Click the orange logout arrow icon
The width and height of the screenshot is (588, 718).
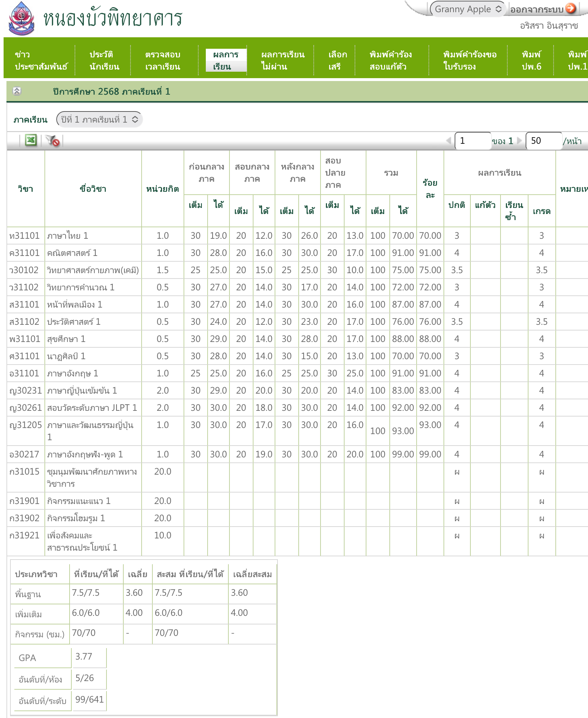point(570,8)
